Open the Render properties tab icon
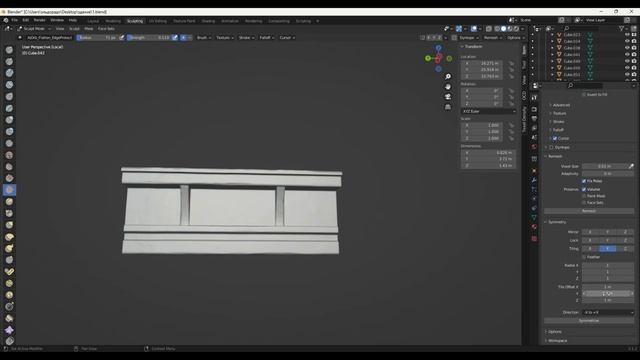 click(534, 109)
